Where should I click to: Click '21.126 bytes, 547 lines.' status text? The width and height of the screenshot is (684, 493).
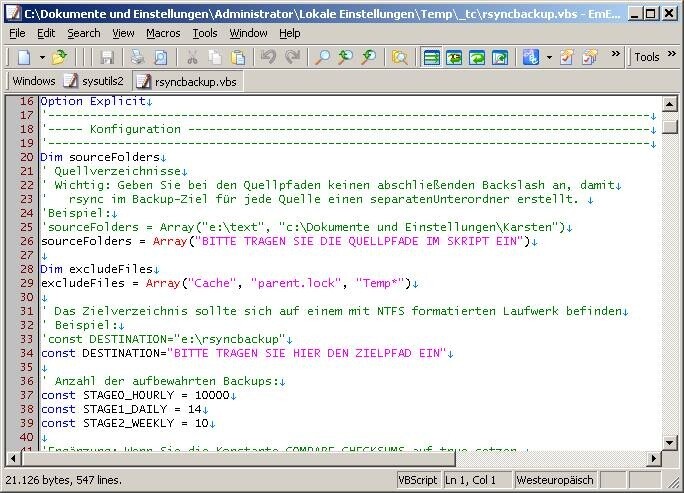pos(64,480)
